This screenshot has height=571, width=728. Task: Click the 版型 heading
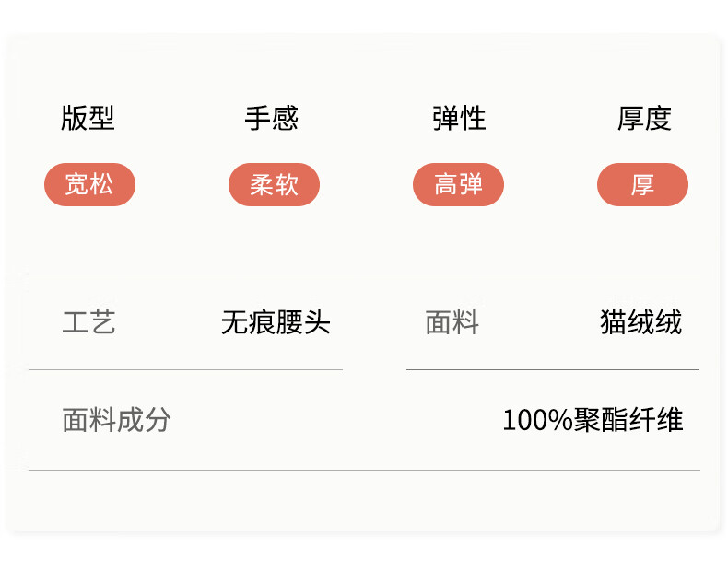(x=88, y=119)
